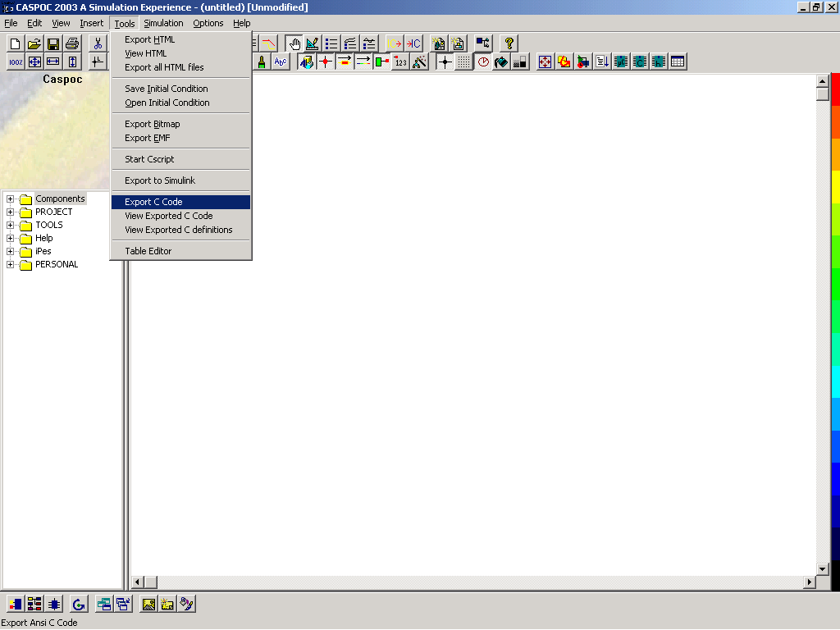This screenshot has height=630, width=840.
Task: Select Save Initial Condition entry
Action: click(181, 89)
